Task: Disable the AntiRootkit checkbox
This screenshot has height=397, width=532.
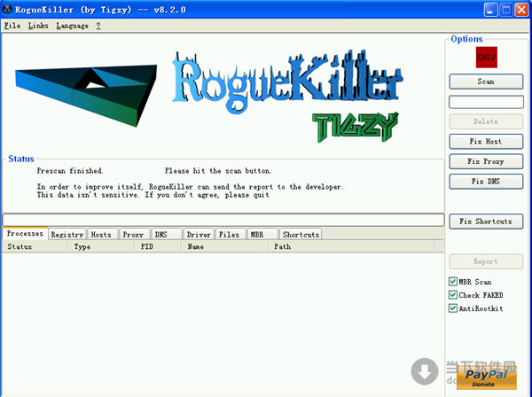Action: click(x=452, y=308)
